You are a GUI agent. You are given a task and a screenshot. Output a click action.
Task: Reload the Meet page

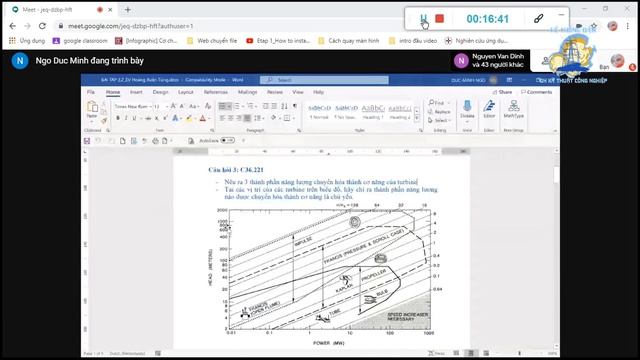tap(42, 26)
